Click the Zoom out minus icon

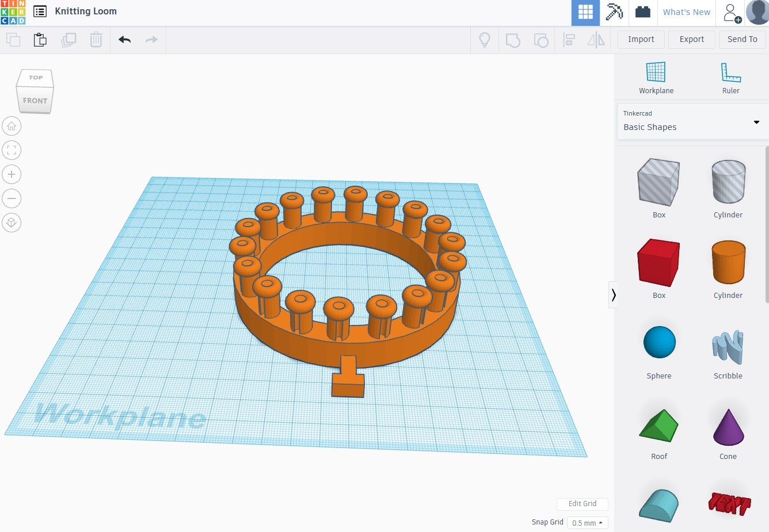pos(12,198)
